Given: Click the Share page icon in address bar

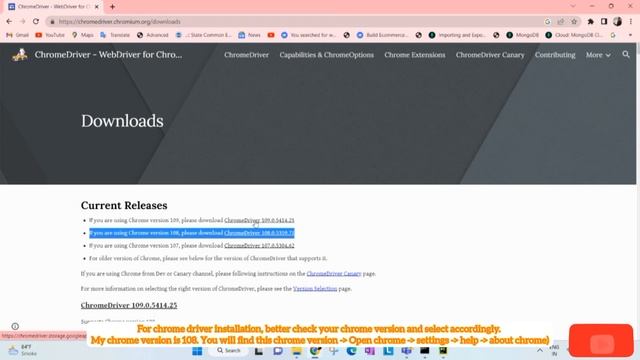Looking at the screenshot, I should tap(561, 22).
